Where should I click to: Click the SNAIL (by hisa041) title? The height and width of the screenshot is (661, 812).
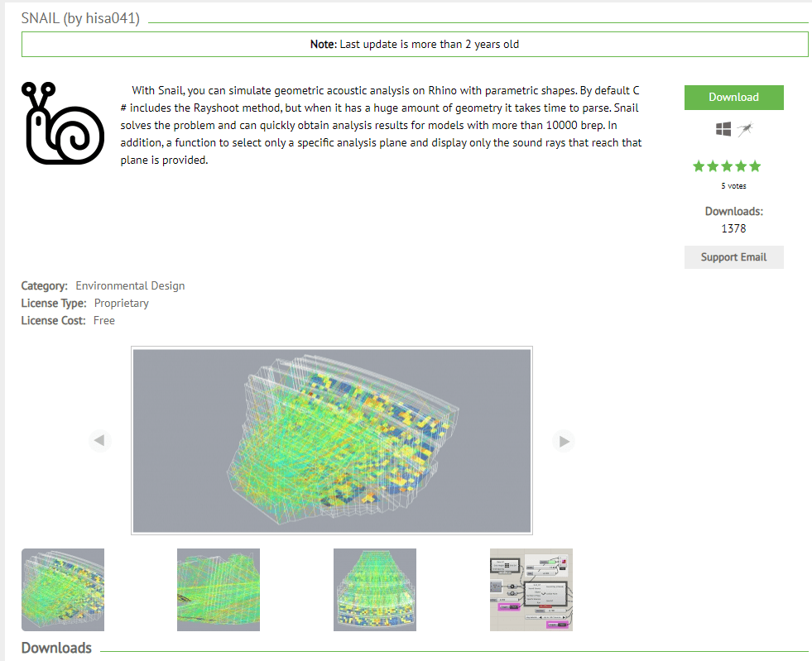pos(80,18)
